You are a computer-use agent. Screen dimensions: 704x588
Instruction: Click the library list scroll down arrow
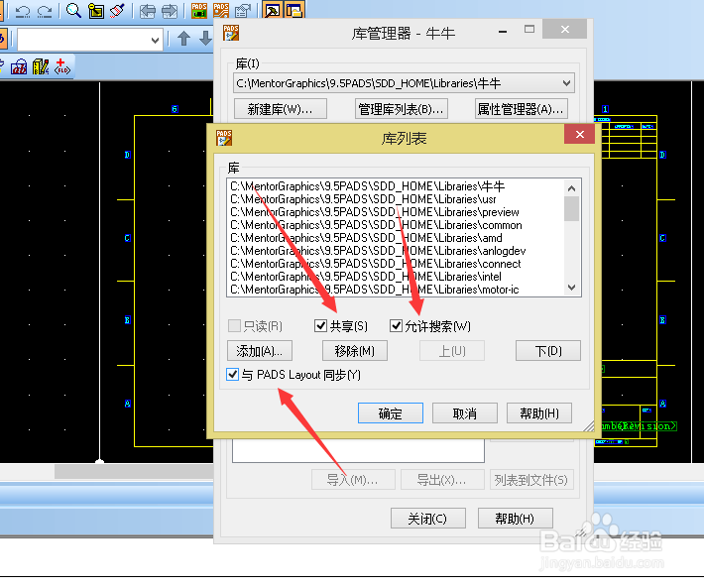pyautogui.click(x=571, y=288)
